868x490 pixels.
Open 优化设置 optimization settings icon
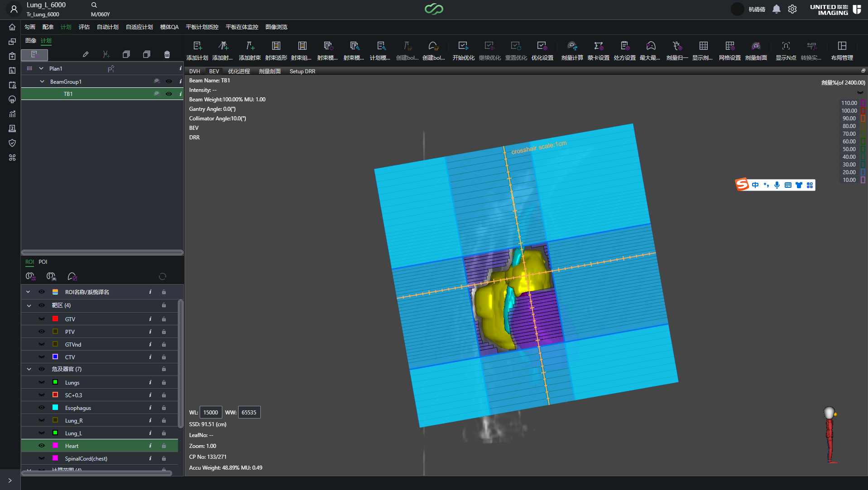coord(542,46)
